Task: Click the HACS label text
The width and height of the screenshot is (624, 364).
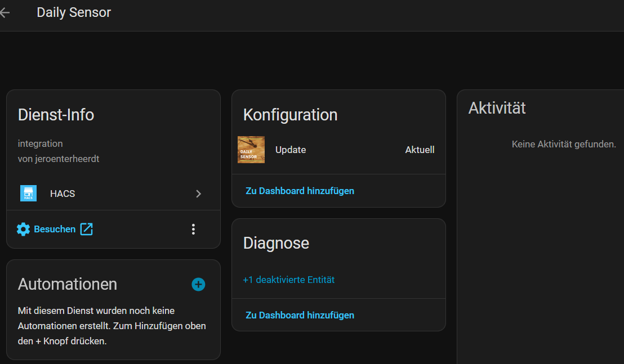Action: coord(63,194)
